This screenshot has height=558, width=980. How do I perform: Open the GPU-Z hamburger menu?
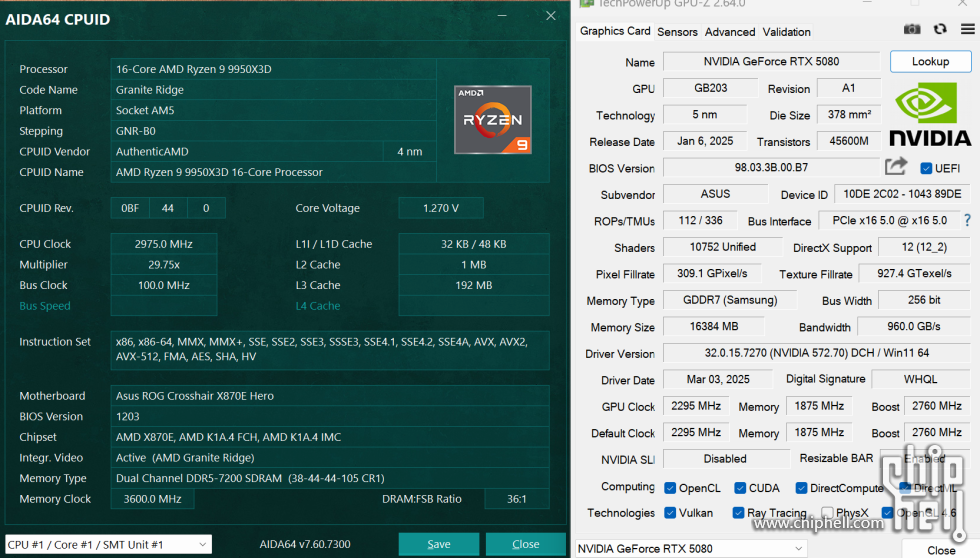tap(968, 29)
